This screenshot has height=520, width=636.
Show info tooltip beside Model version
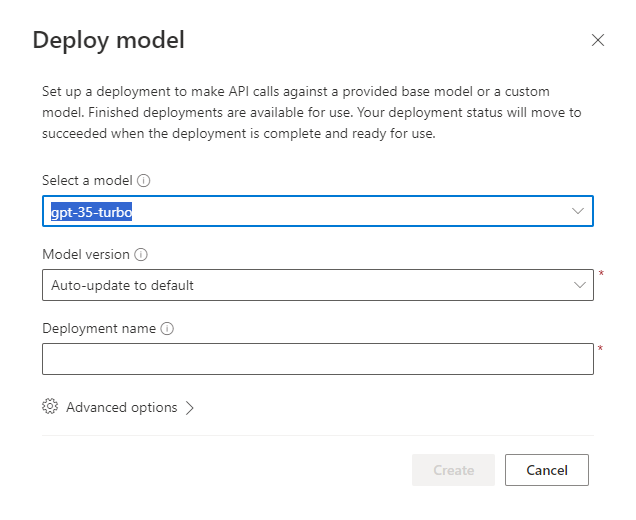(x=141, y=255)
